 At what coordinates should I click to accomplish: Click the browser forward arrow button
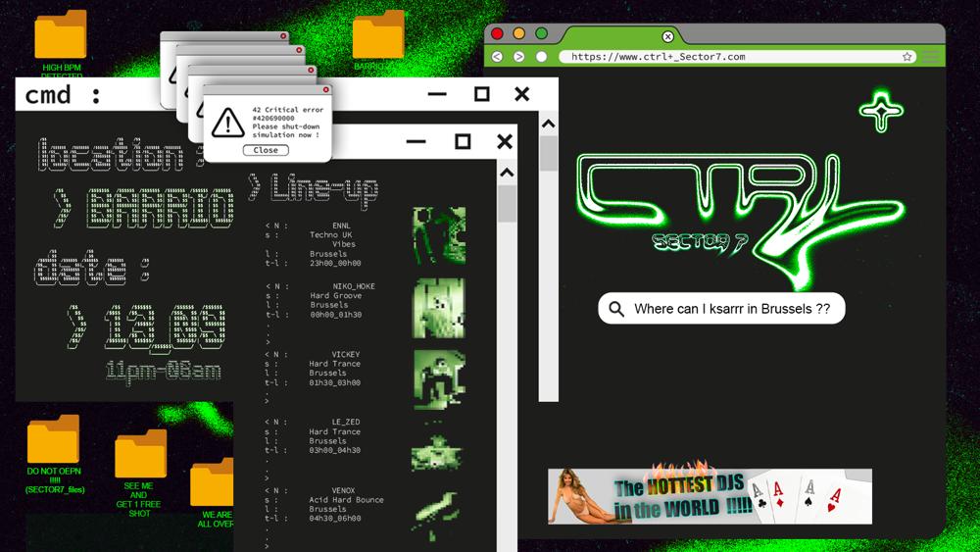tap(518, 57)
